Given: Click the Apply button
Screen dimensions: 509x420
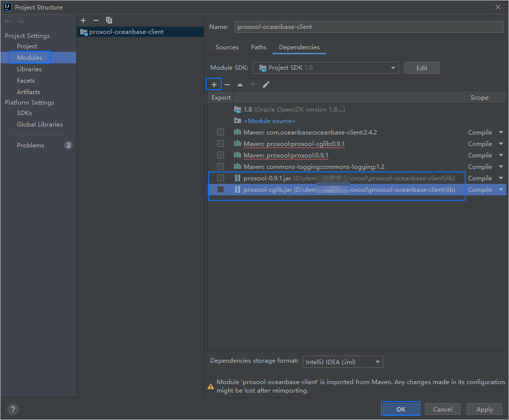Looking at the screenshot, I should pyautogui.click(x=484, y=410).
